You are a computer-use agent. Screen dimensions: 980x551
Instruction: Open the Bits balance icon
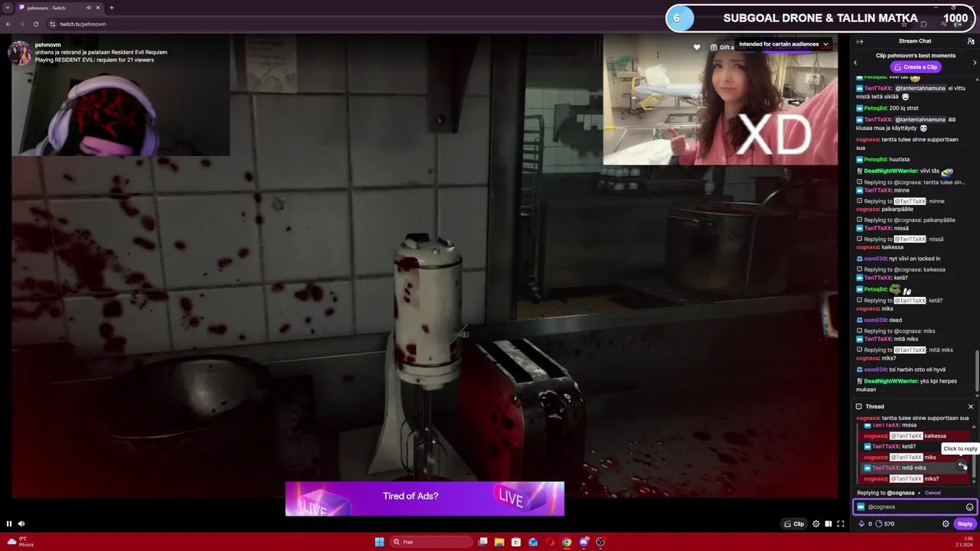pos(861,524)
